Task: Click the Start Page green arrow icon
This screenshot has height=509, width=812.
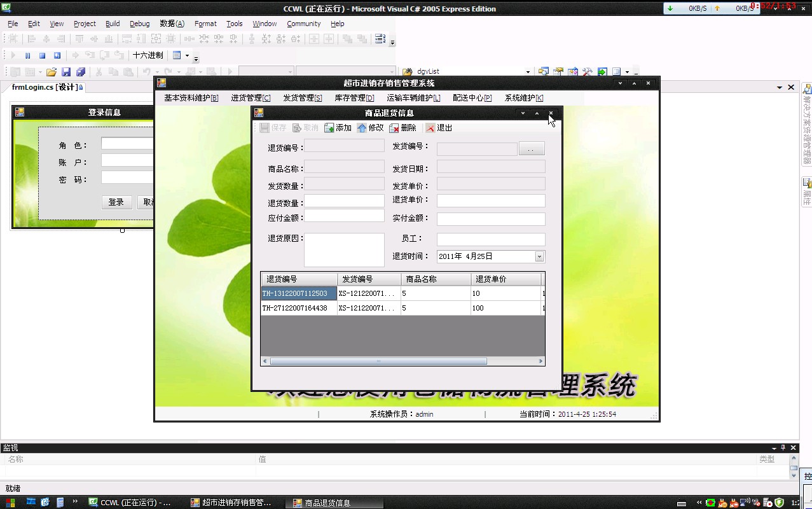Action: (x=602, y=72)
